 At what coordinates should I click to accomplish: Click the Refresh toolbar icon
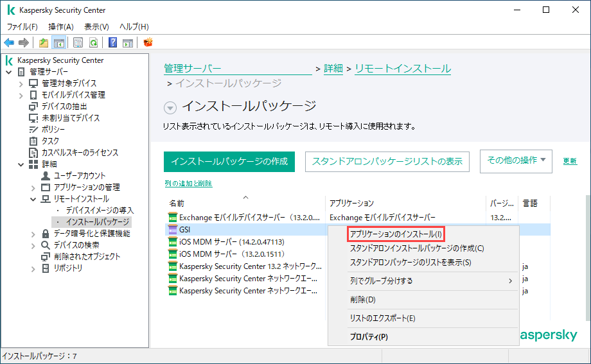tap(94, 42)
